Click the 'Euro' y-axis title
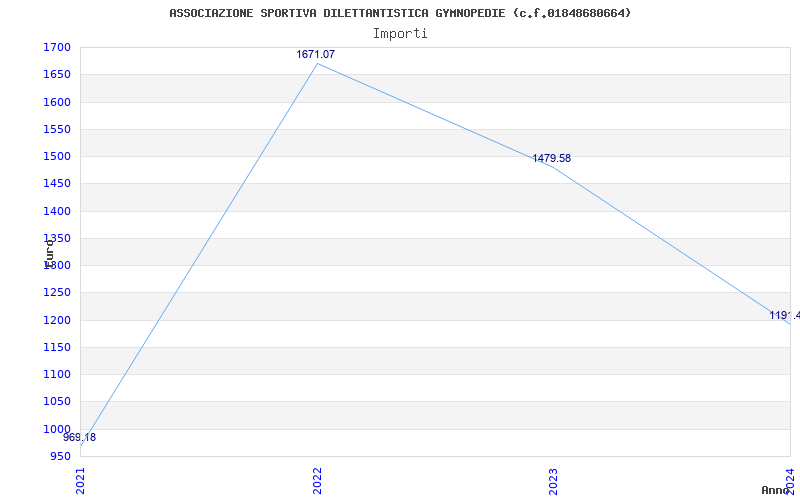 [x=49, y=253]
